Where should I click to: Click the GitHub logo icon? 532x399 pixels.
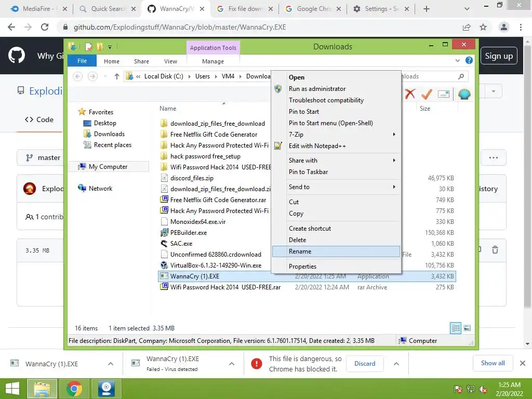17,55
